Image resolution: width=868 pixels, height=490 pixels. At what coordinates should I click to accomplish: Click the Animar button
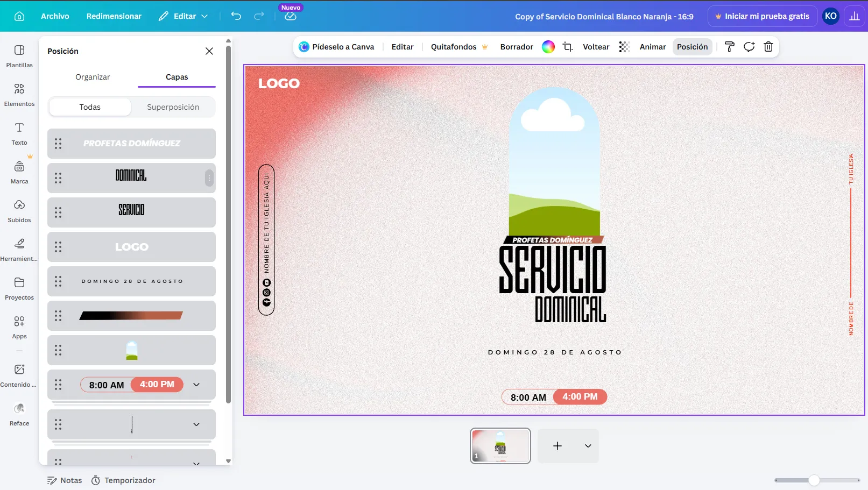tap(653, 47)
